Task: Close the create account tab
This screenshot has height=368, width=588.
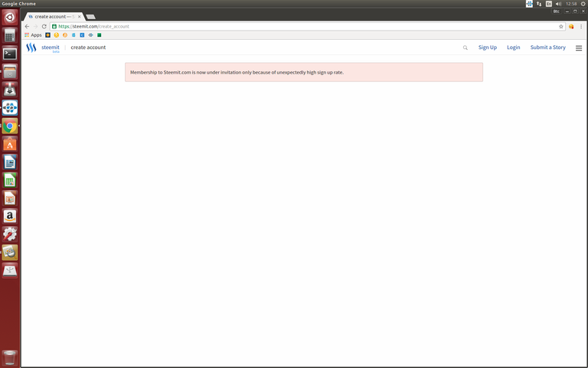Action: point(78,16)
